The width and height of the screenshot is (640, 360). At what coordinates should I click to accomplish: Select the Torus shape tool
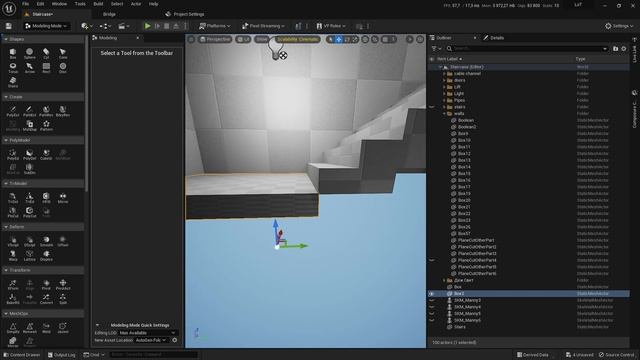click(x=13, y=68)
